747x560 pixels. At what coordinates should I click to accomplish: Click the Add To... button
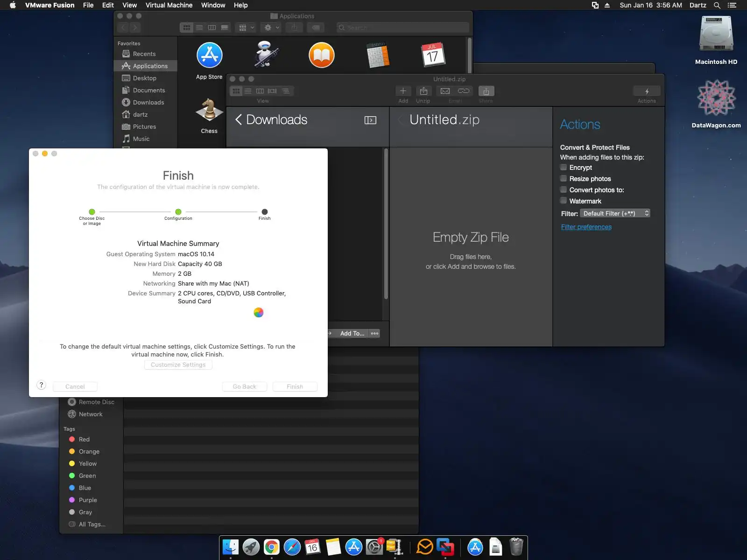(x=352, y=333)
